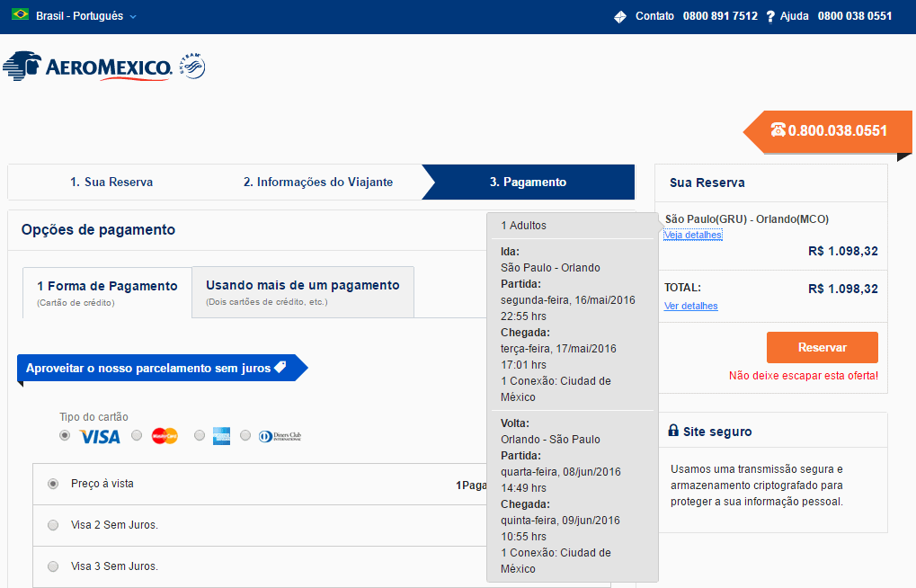The height and width of the screenshot is (588, 916).
Task: Click the orange phone number banner
Action: 829,131
